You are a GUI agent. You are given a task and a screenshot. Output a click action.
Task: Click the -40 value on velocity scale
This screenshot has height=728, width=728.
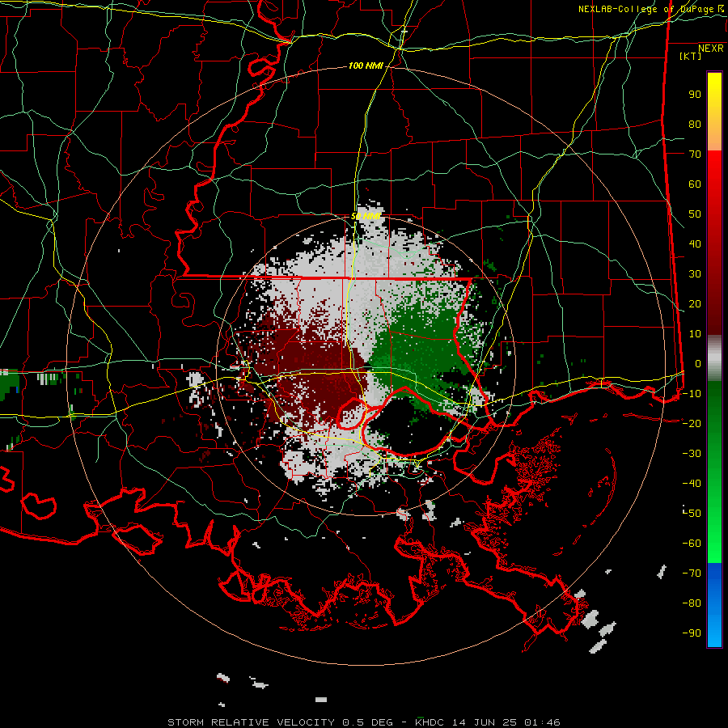[692, 484]
